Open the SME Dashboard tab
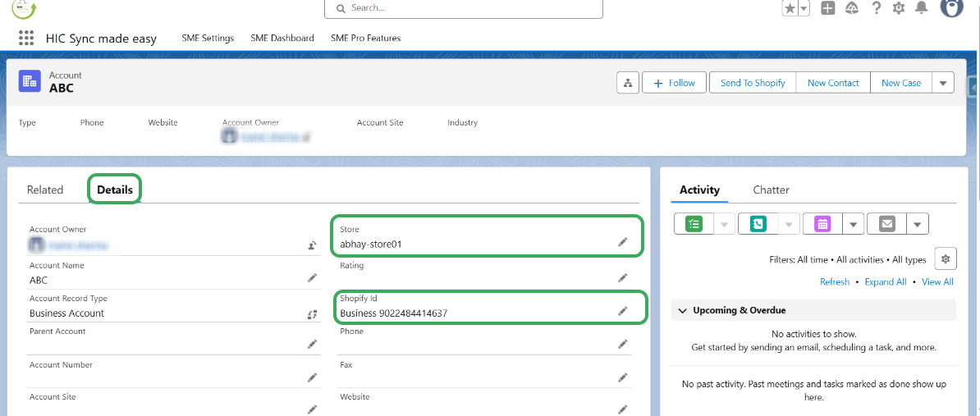The image size is (980, 416). [282, 38]
